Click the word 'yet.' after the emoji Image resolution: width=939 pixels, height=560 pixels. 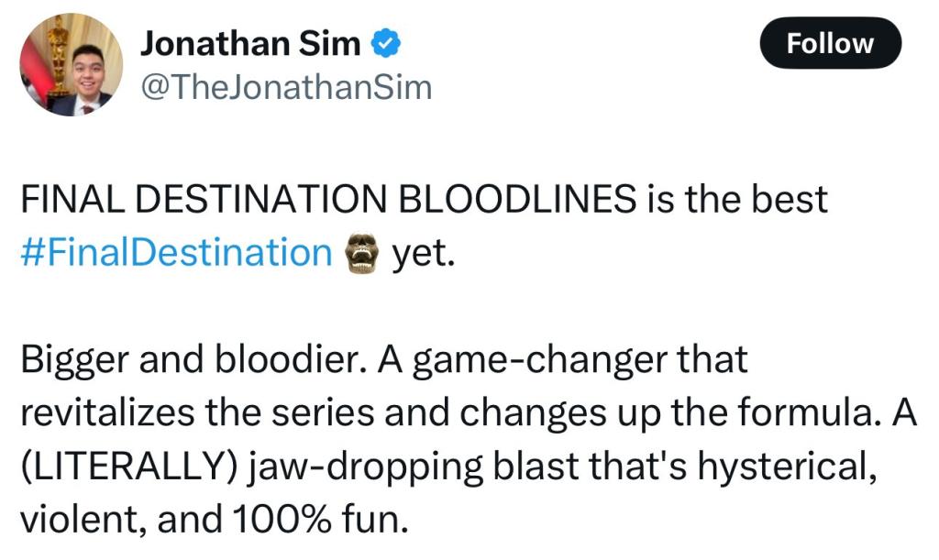point(424,254)
